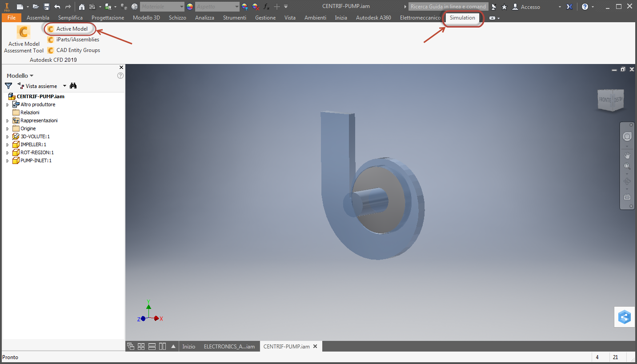The height and width of the screenshot is (364, 637).
Task: Click the clear appearance override icon
Action: pos(256,7)
